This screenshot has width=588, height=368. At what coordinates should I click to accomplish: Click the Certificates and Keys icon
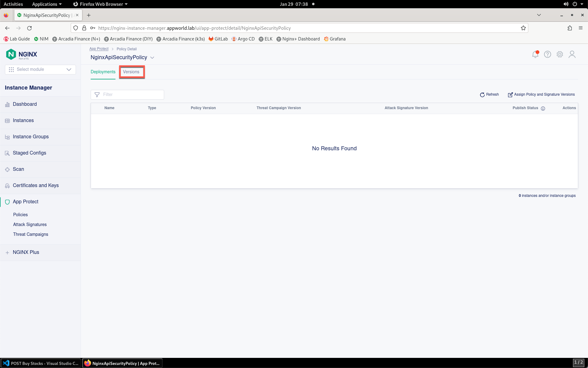click(x=7, y=186)
